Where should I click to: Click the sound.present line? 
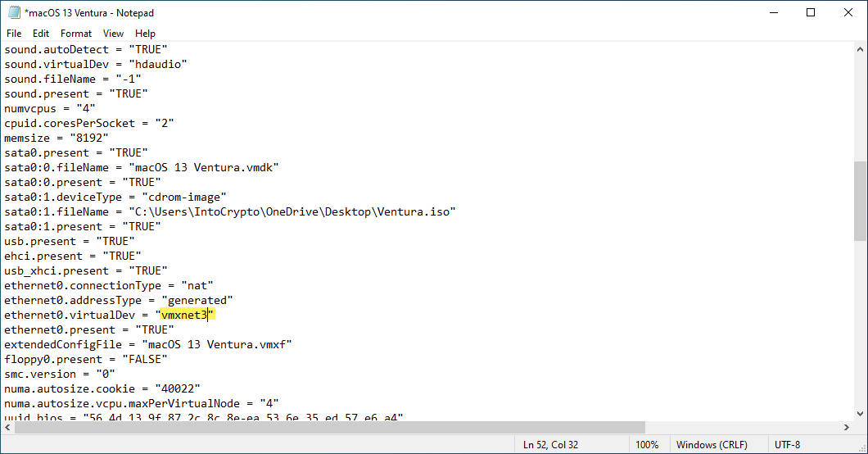76,93
